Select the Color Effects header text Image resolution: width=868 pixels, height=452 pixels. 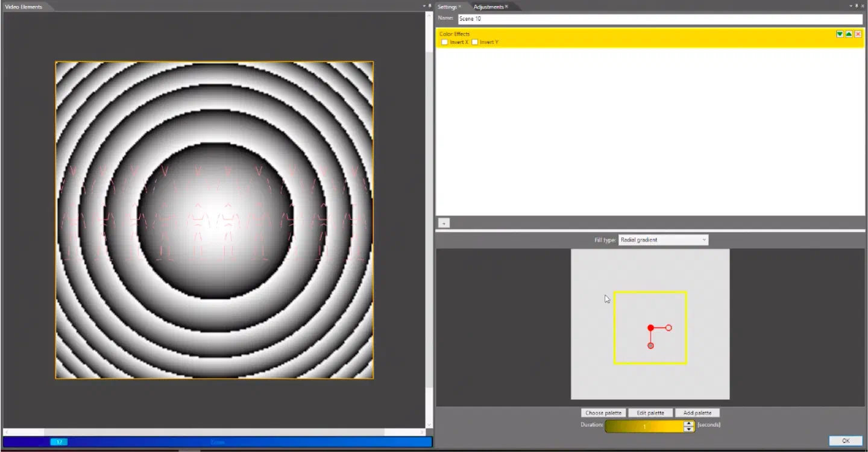454,34
